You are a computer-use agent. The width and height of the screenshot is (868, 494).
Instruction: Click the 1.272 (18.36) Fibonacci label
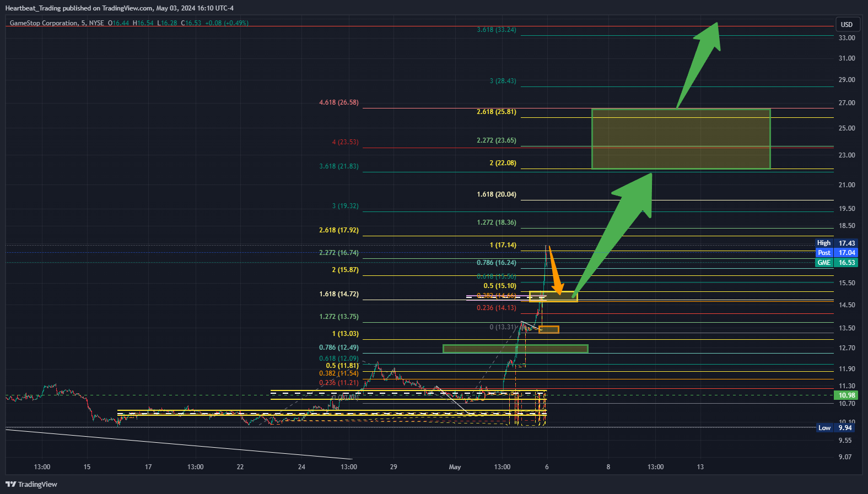click(497, 222)
